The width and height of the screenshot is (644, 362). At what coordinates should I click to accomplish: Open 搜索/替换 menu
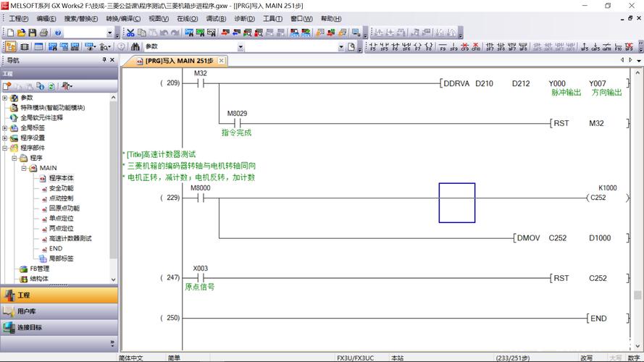pyautogui.click(x=81, y=19)
